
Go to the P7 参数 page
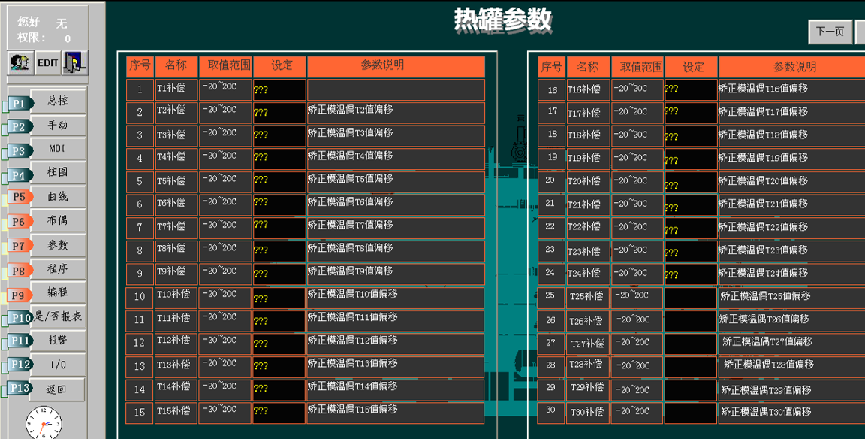[x=56, y=246]
